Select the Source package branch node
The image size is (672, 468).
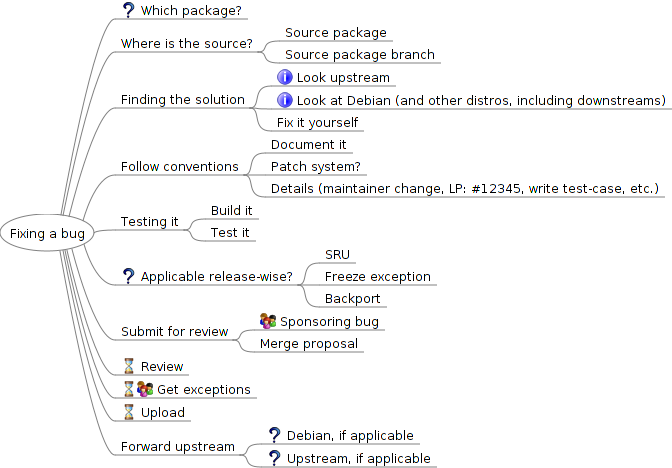[x=360, y=55]
